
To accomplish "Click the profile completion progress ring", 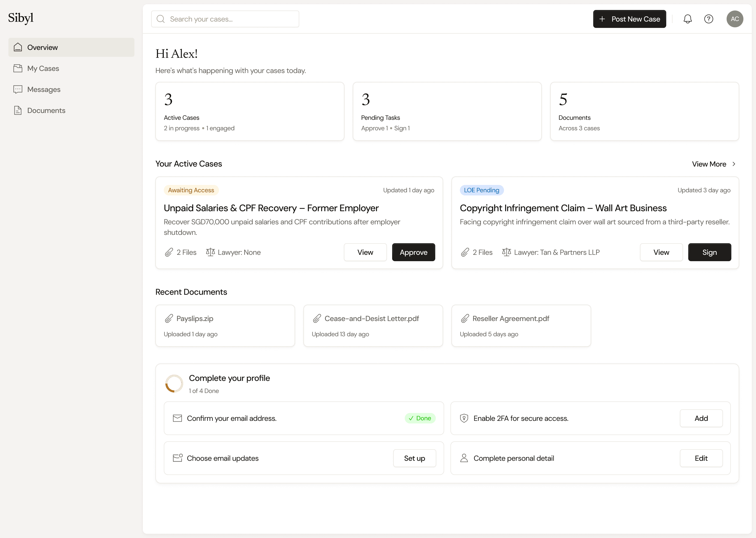I will click(174, 383).
